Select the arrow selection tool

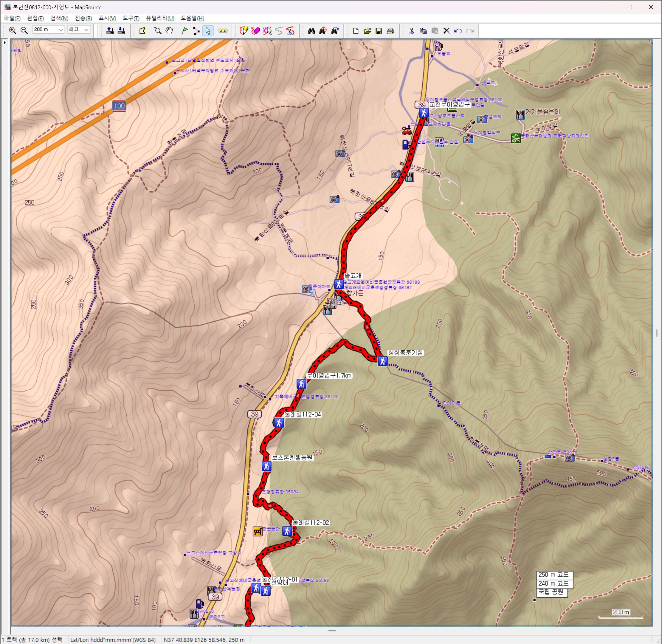click(207, 31)
